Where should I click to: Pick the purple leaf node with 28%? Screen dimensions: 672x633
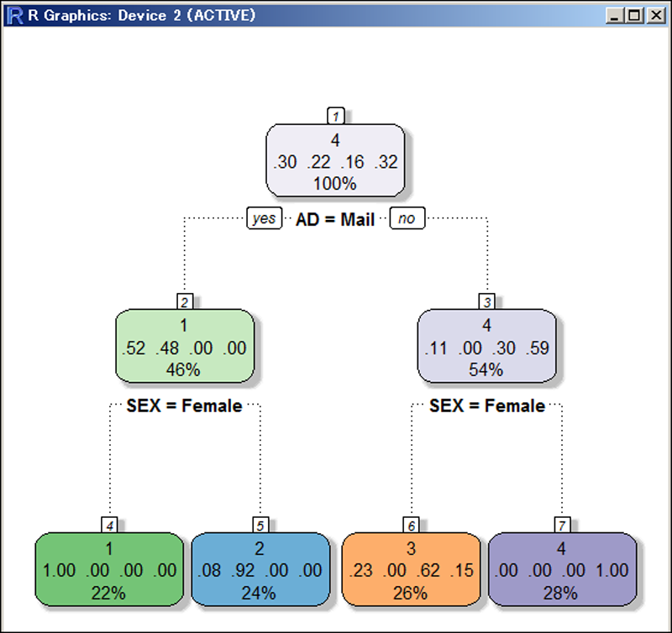coord(562,570)
